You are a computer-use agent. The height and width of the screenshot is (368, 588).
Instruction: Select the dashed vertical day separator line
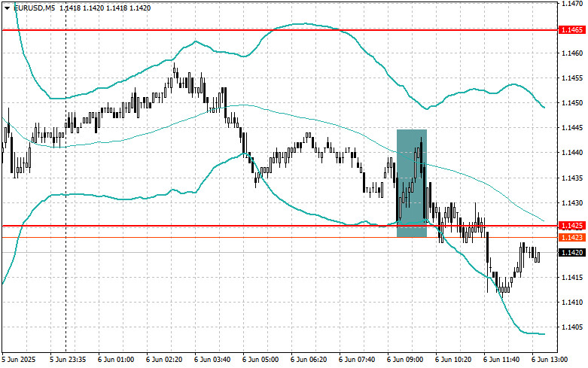(x=66, y=176)
